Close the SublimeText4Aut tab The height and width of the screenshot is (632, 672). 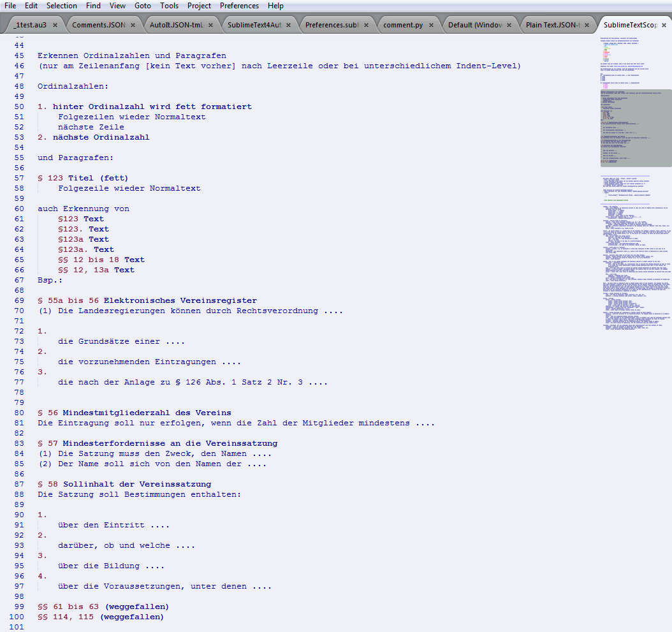[288, 26]
